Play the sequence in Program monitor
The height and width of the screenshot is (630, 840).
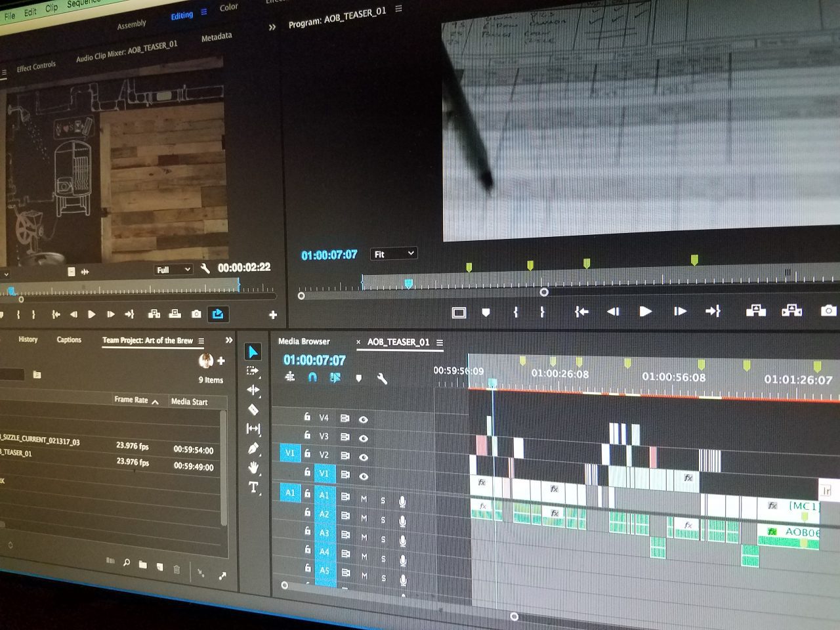[646, 311]
